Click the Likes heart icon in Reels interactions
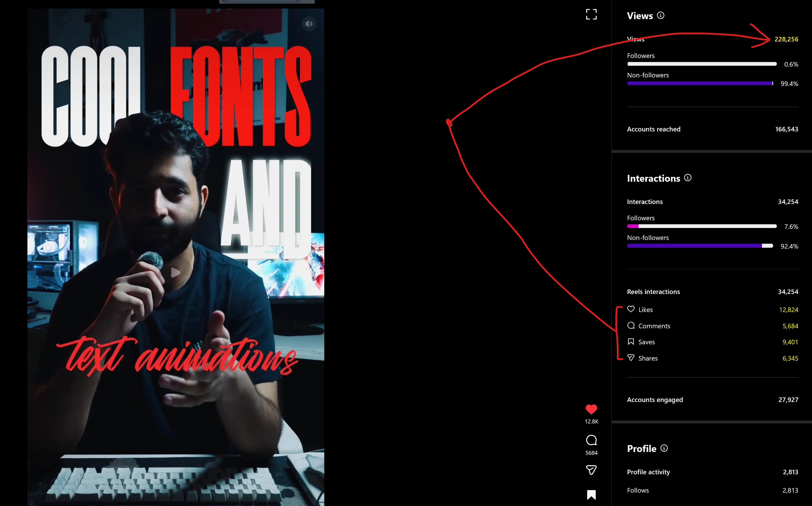Screen dimensions: 812x506 631,309
